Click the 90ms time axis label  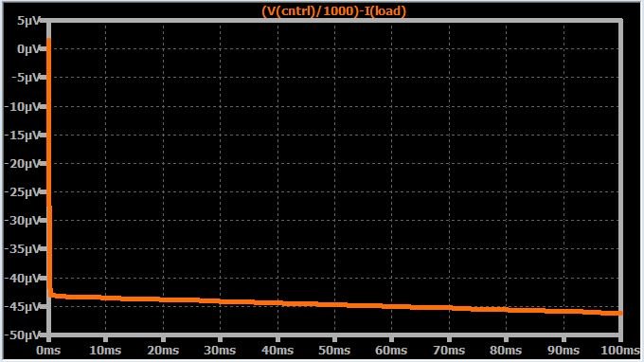coord(563,351)
